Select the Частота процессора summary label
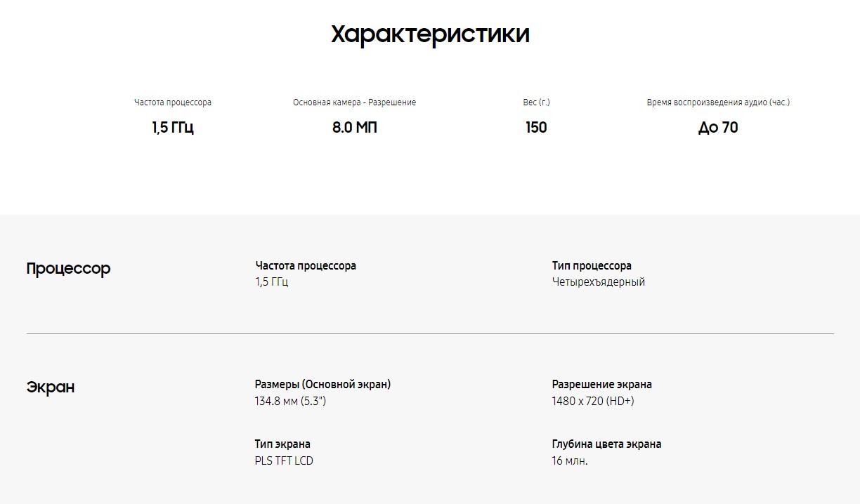Viewport: 860px width, 504px height. point(173,102)
